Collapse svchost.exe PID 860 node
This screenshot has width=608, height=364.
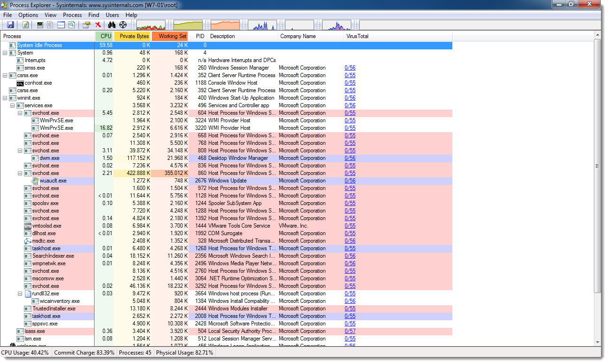click(x=20, y=173)
